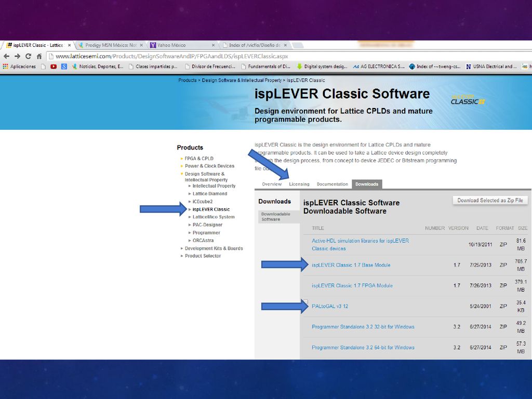Viewport: 532px width, 399px height.
Task: Switch to the Documentation tab
Action: (332, 184)
